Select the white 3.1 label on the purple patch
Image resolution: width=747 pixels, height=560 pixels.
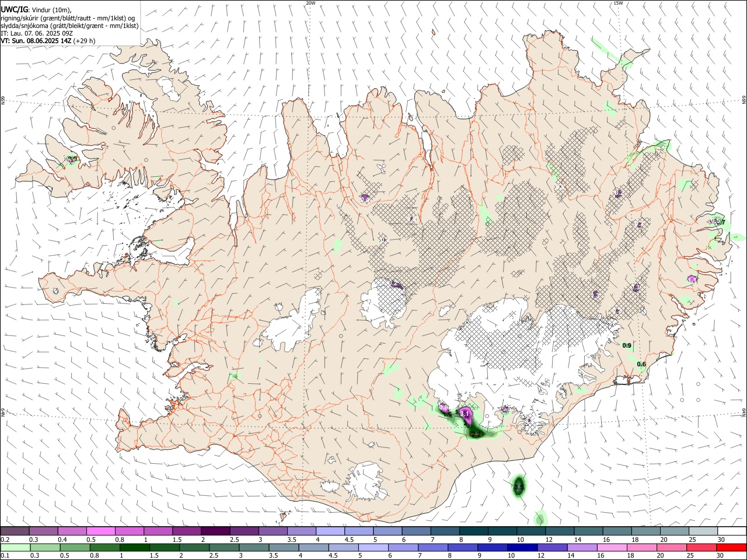(466, 414)
